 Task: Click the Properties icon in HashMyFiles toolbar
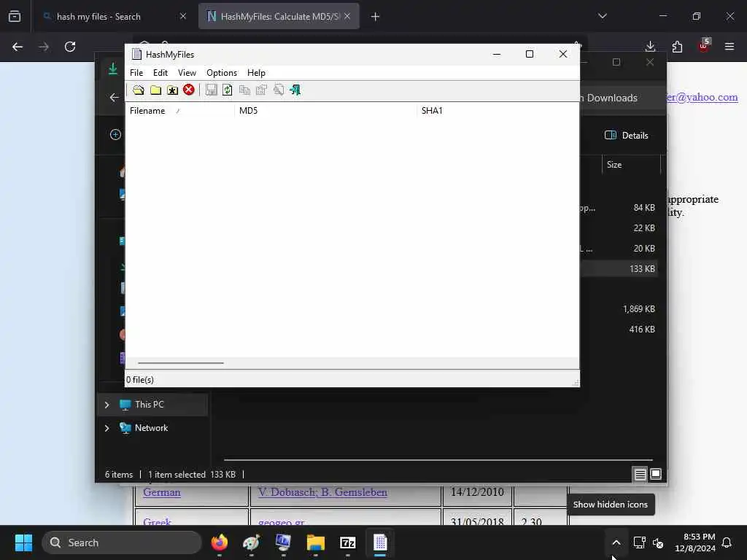tap(262, 90)
